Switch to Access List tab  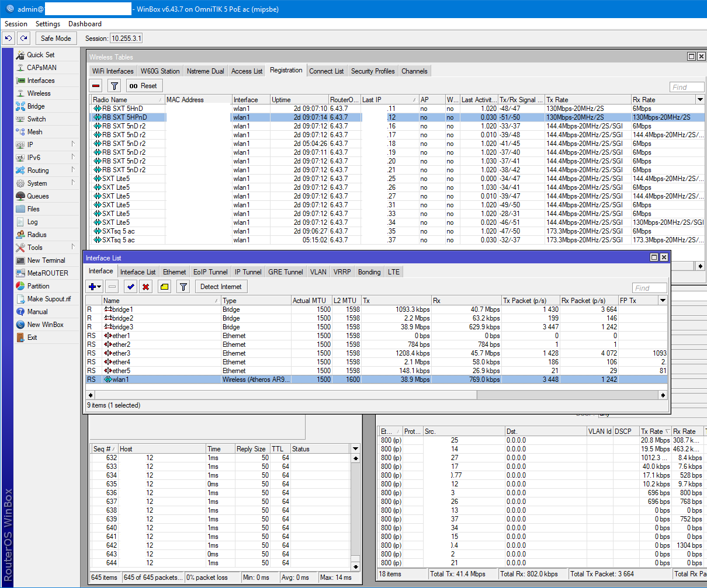pos(247,71)
